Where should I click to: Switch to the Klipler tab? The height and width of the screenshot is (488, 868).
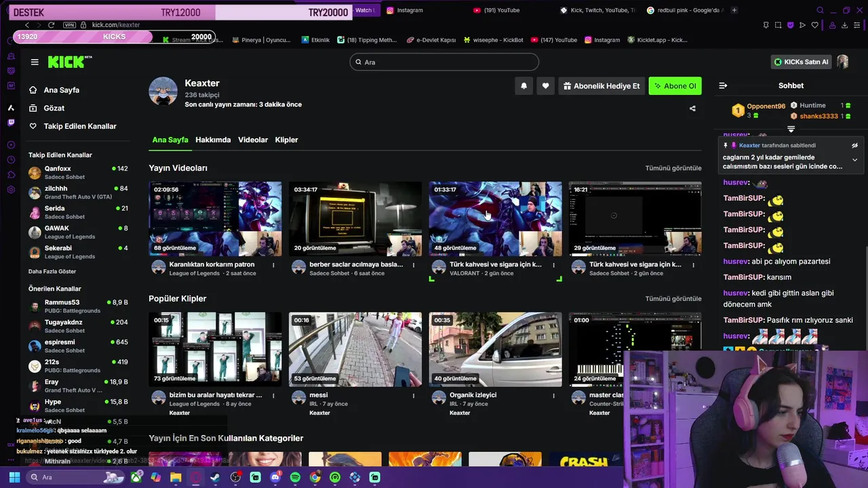(286, 140)
